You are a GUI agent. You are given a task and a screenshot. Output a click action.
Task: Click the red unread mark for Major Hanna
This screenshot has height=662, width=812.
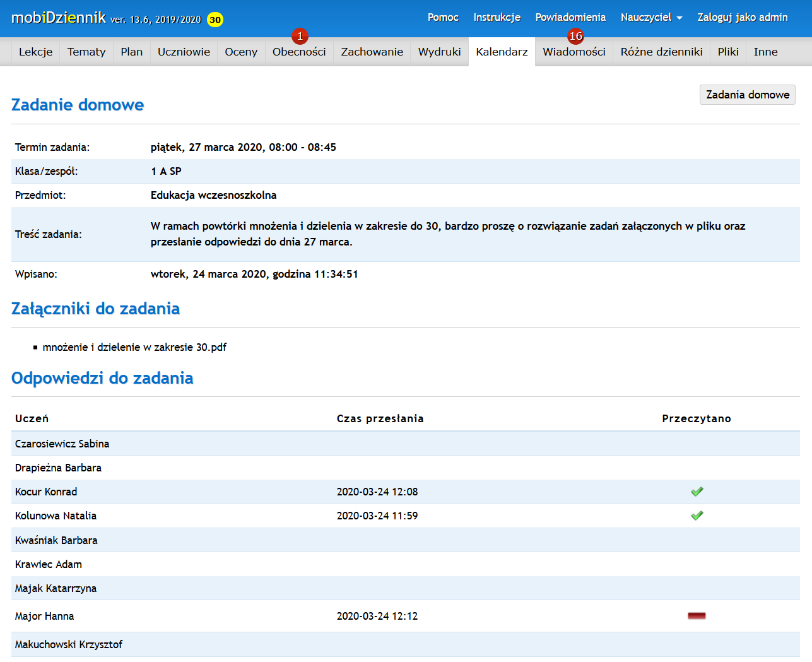(x=697, y=616)
